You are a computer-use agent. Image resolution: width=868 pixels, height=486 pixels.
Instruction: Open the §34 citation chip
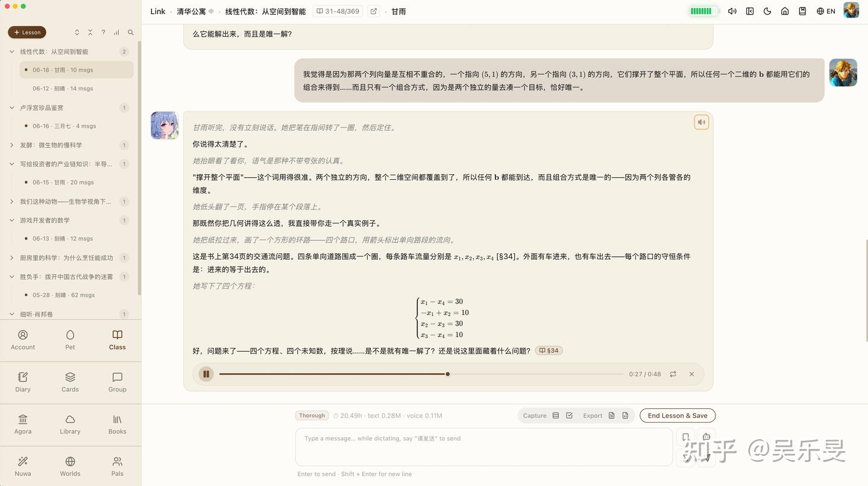pos(549,350)
